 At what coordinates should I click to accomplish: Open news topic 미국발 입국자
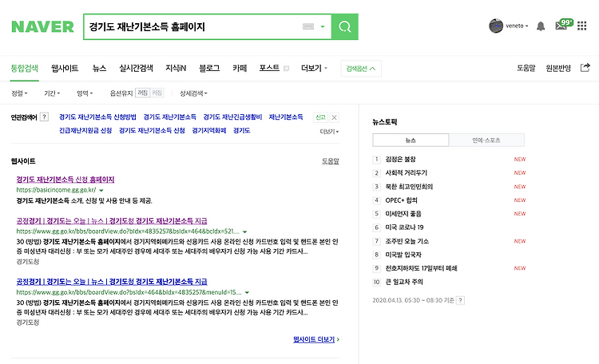click(403, 255)
